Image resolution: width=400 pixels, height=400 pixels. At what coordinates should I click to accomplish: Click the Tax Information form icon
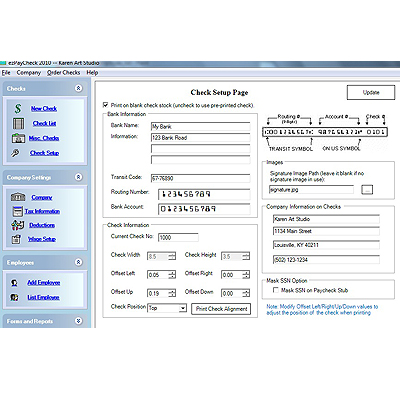(17, 211)
